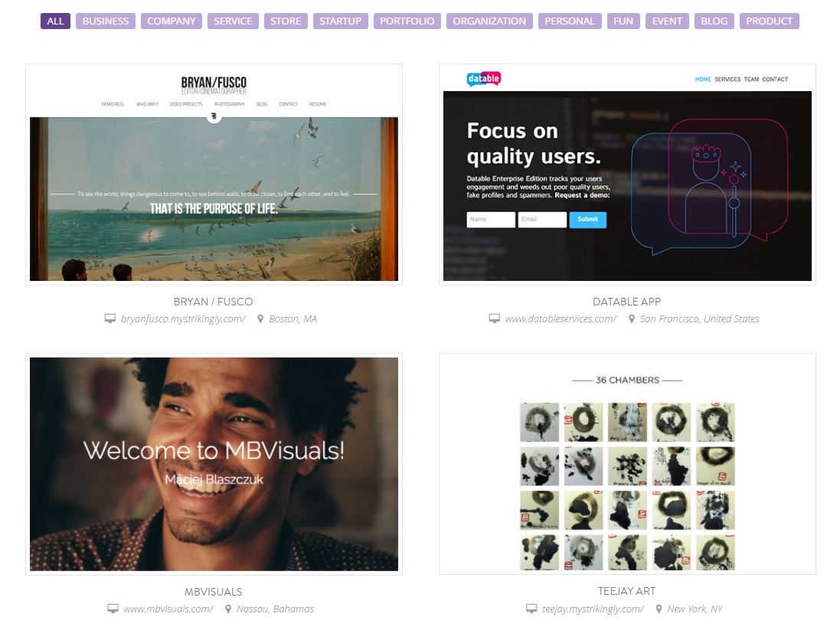
Task: Click the TEEJAY ART title link
Action: coord(627,591)
